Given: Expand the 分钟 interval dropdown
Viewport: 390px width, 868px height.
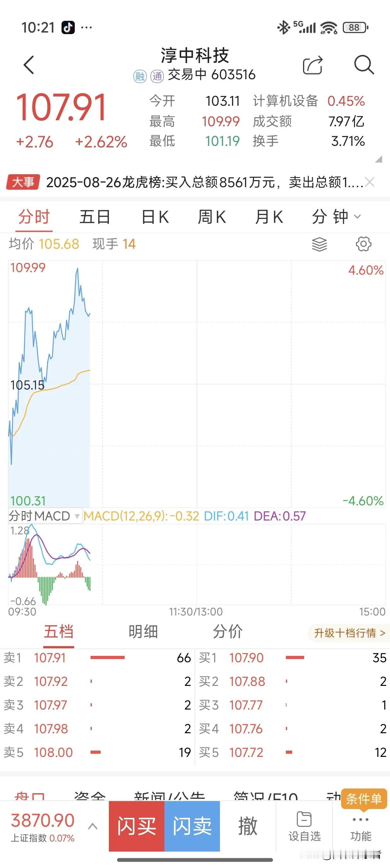Looking at the screenshot, I should pyautogui.click(x=336, y=216).
